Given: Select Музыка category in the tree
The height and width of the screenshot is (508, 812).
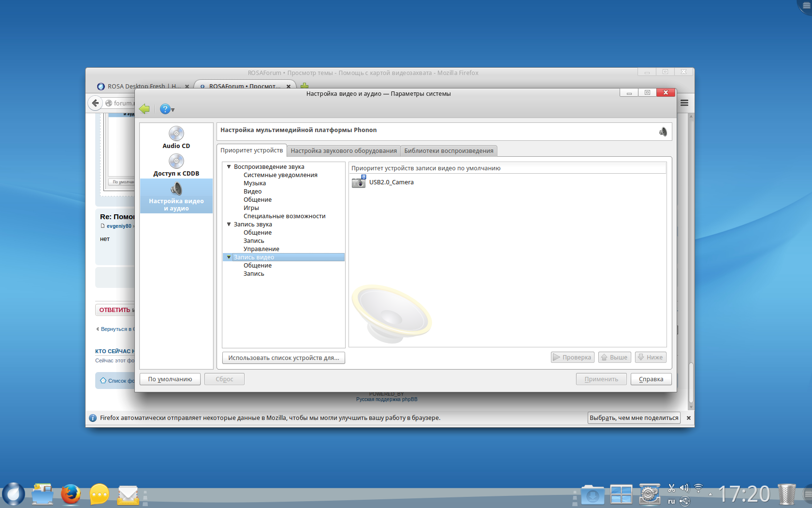Looking at the screenshot, I should click(255, 183).
